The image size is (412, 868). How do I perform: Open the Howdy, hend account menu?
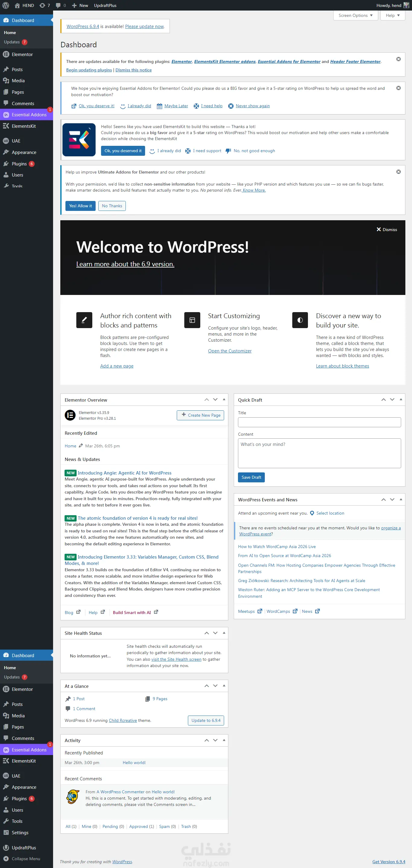[393, 5]
